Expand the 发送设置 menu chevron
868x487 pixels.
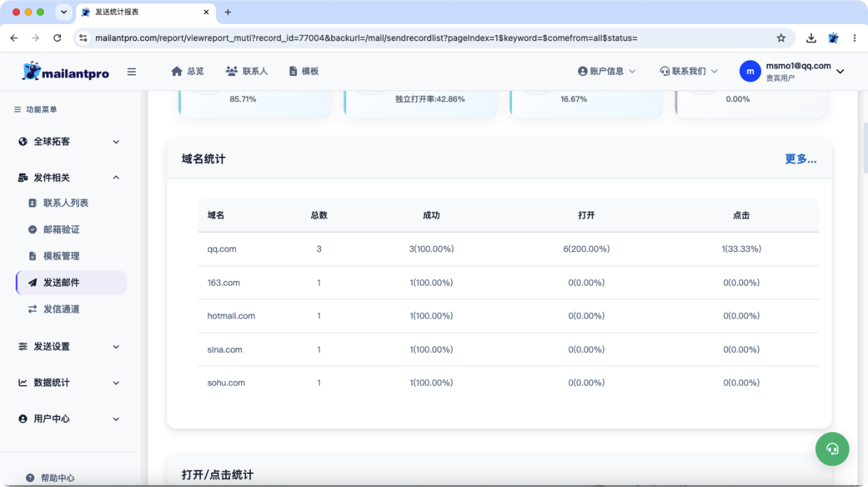[x=116, y=347]
